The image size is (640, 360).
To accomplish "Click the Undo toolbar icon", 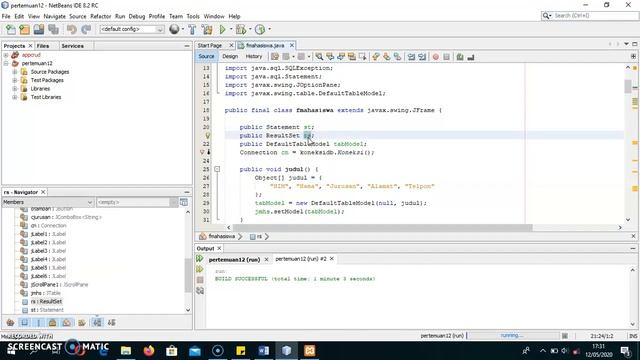I will (72, 29).
